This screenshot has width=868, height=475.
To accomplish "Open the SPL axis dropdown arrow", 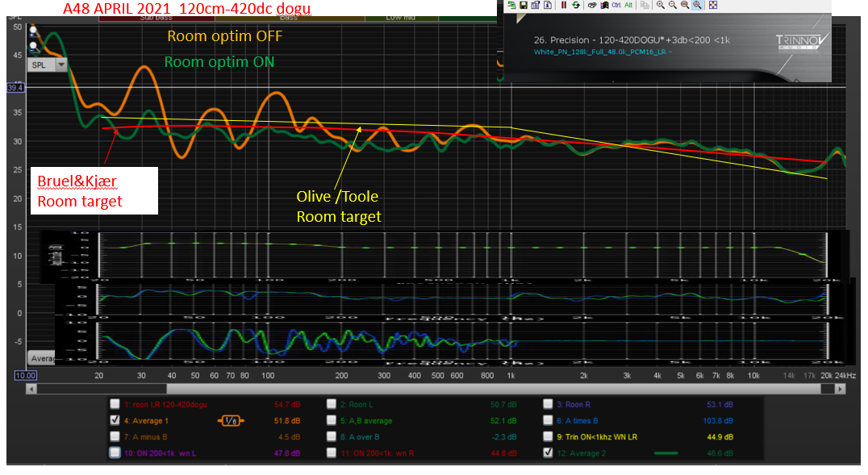I will 61,65.
